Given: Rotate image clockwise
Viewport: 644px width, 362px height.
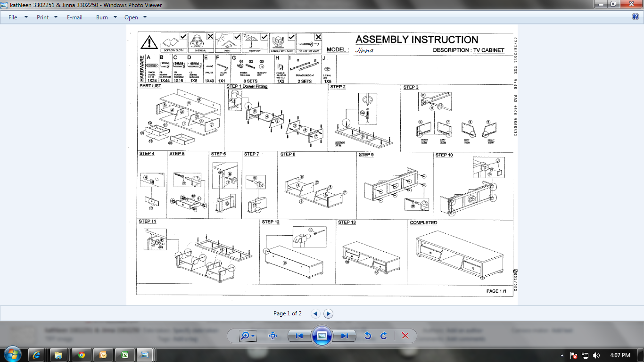Looking at the screenshot, I should click(x=384, y=336).
